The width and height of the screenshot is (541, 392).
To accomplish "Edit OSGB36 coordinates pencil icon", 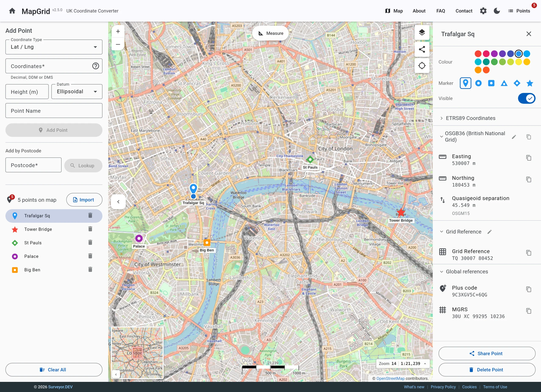I will point(514,137).
